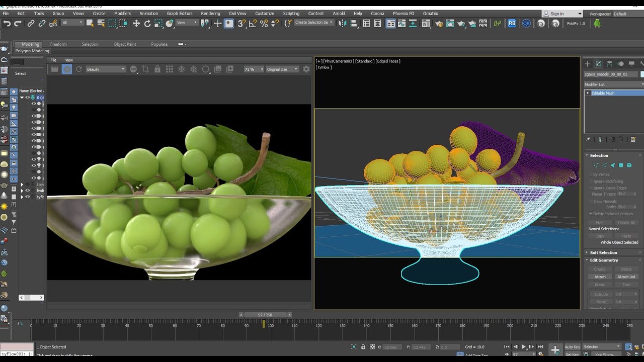644x362 pixels.
Task: Toggle the Auto Key button
Action: point(572,347)
